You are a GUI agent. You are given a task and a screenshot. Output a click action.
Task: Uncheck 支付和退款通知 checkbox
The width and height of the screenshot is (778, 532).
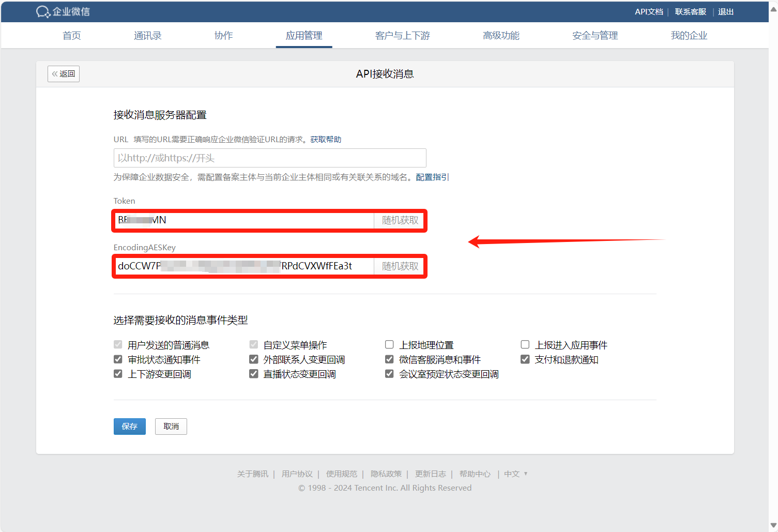[525, 359]
